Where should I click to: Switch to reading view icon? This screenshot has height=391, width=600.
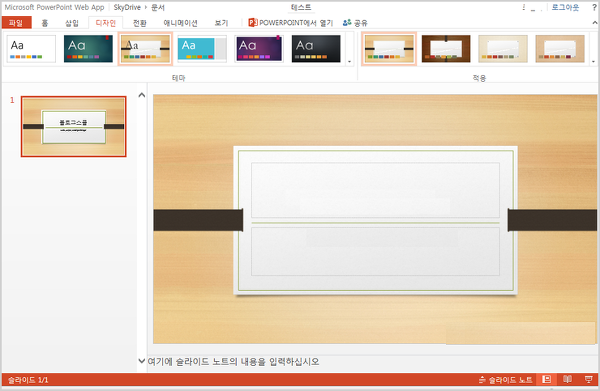pyautogui.click(x=567, y=380)
